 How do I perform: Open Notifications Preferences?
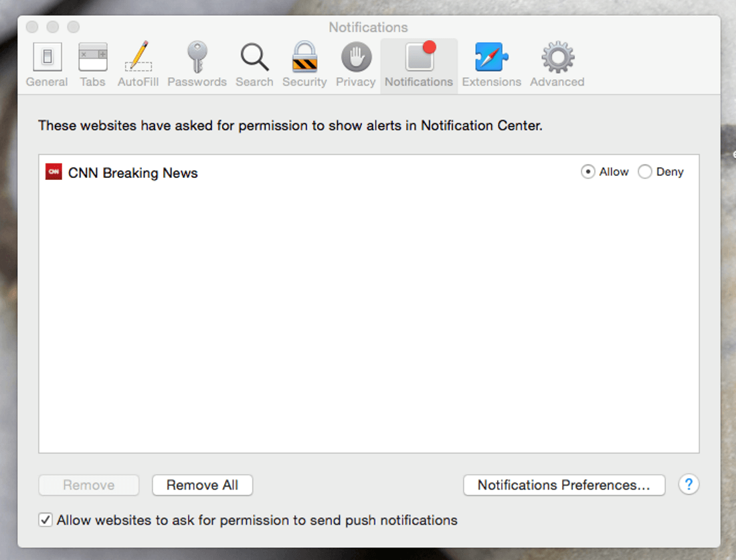coord(564,485)
